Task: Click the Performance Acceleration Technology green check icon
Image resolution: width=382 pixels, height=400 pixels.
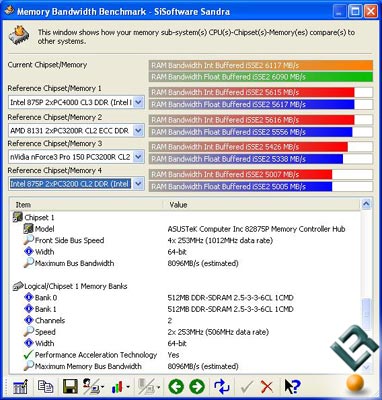Action: pos(28,355)
